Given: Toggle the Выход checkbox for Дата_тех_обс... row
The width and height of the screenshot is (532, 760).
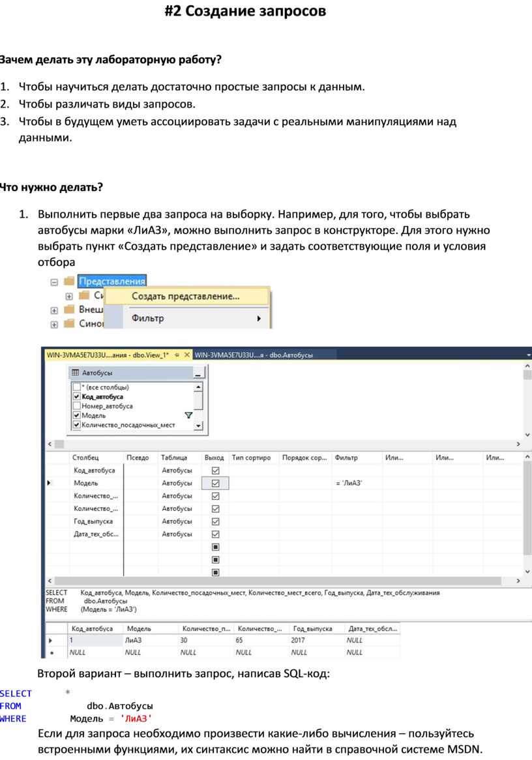Looking at the screenshot, I should (215, 534).
